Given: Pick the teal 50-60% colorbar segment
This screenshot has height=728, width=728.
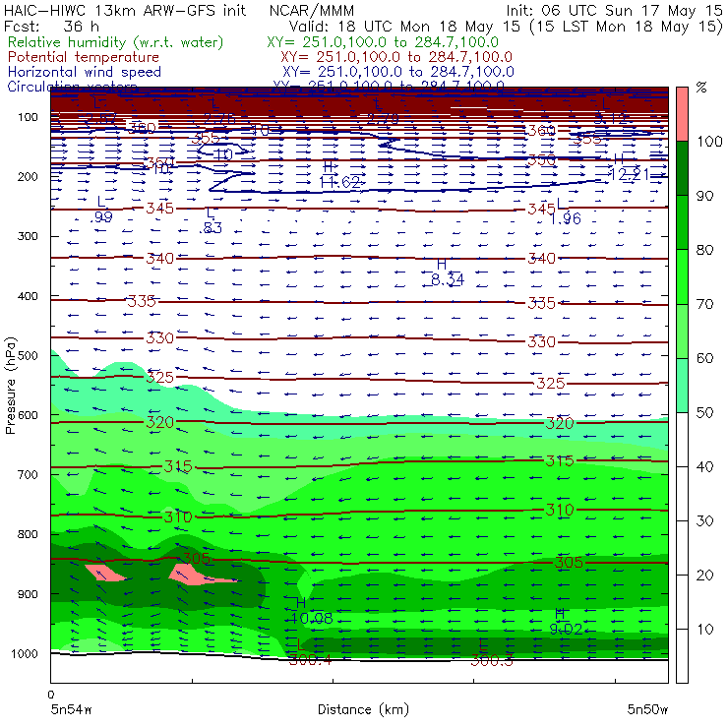Looking at the screenshot, I should (x=682, y=386).
